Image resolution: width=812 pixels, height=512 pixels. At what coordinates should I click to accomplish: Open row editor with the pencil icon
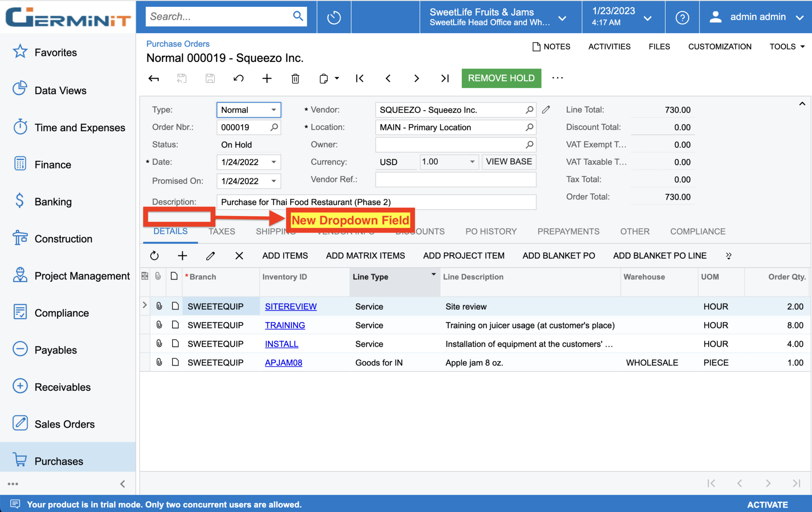(211, 256)
